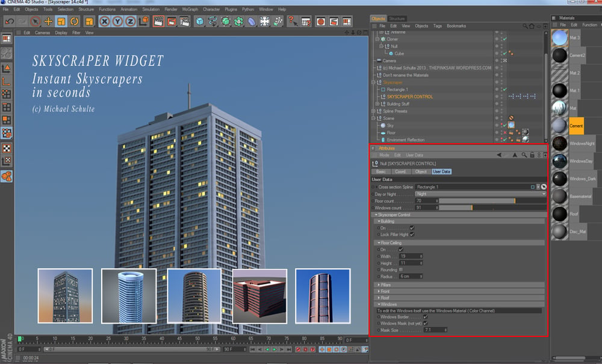Toggle the Lock Pillar Hight checkbox

click(x=412, y=235)
